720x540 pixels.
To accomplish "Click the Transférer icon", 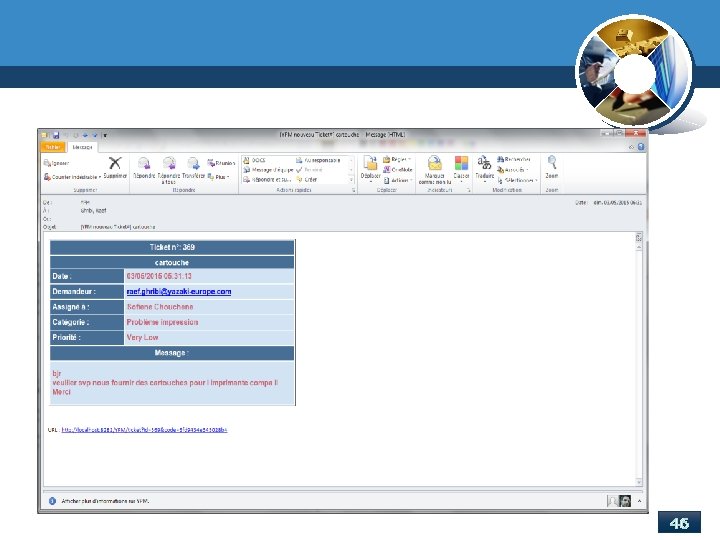I will (x=193, y=163).
